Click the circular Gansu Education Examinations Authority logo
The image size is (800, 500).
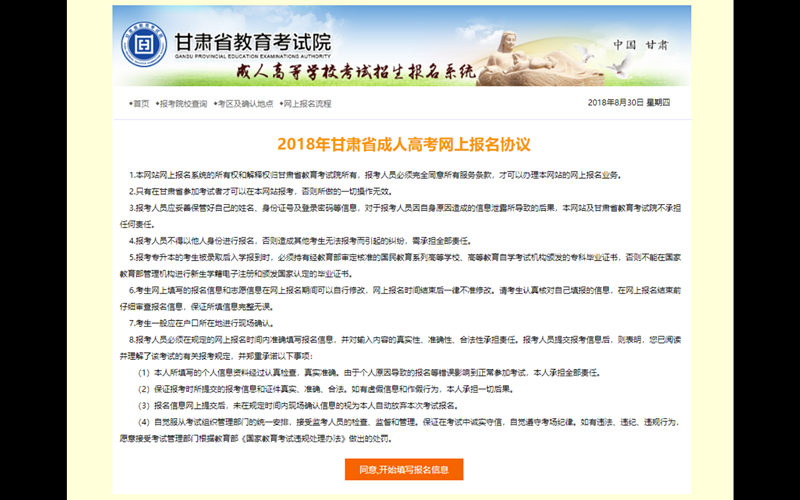[x=144, y=45]
